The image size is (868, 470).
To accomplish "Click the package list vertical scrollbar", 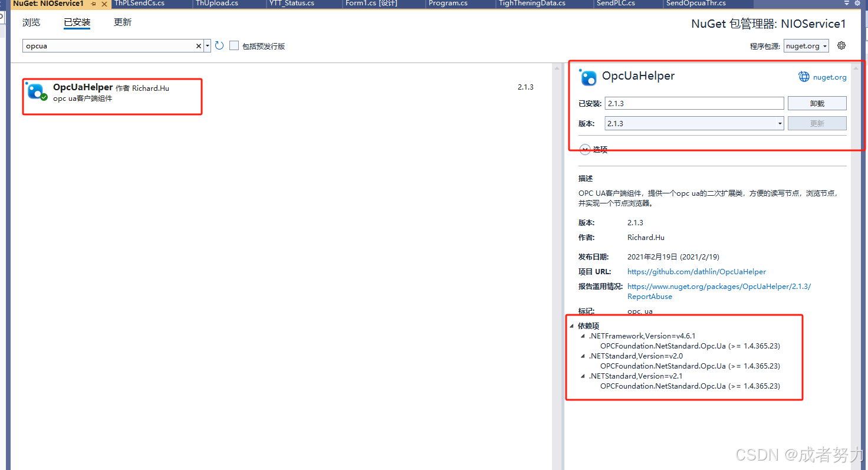I will pyautogui.click(x=557, y=265).
